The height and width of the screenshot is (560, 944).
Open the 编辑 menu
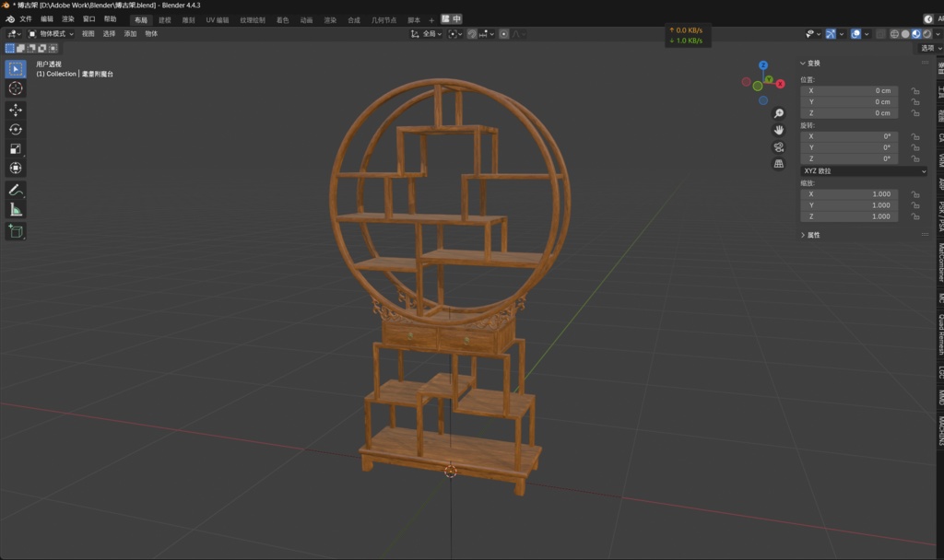click(47, 19)
